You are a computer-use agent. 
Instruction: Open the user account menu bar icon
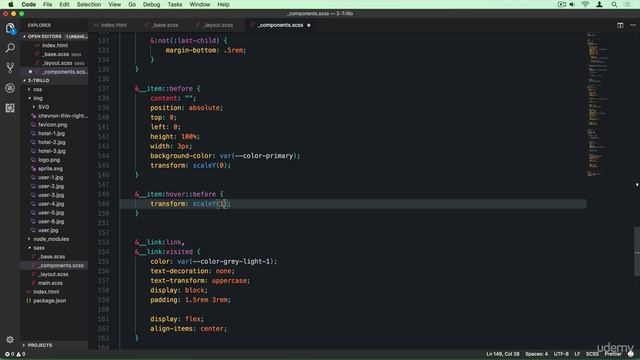(599, 4)
